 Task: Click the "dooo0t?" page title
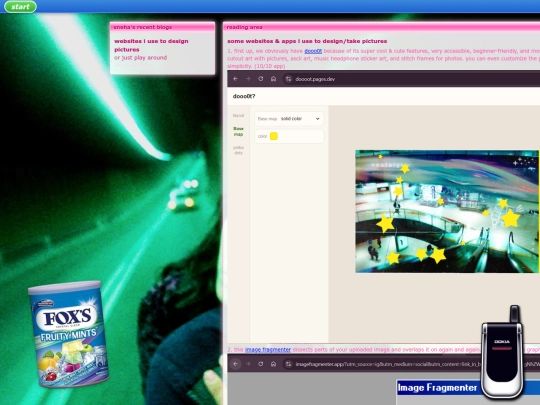244,96
